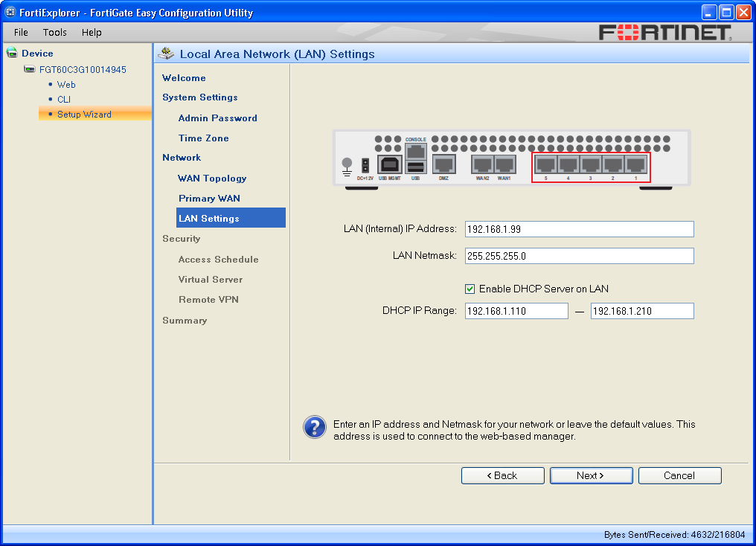The height and width of the screenshot is (546, 756).
Task: Click the USB MGMT port on diagram
Action: pos(390,164)
